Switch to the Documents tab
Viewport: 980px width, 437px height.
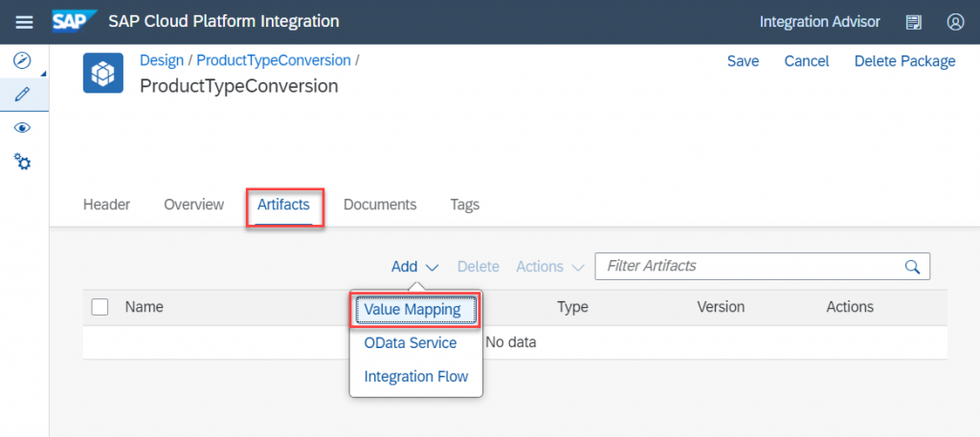(380, 205)
